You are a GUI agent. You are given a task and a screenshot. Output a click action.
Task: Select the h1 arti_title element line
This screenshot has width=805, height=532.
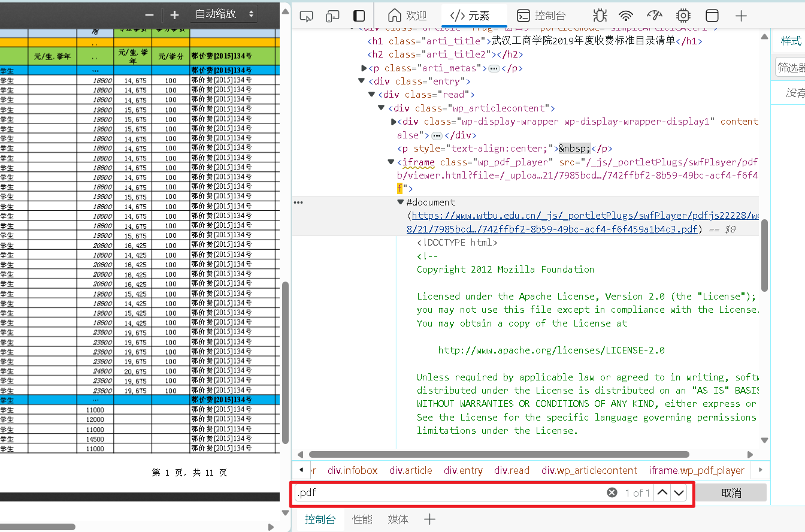535,41
